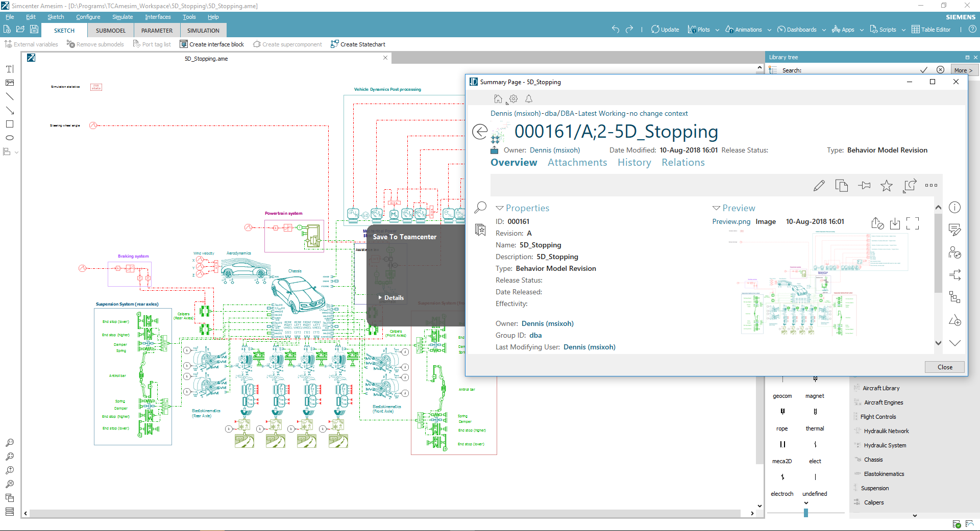Mark 5D_Stopping as favorite with star icon
The height and width of the screenshot is (531, 980).
pos(887,186)
